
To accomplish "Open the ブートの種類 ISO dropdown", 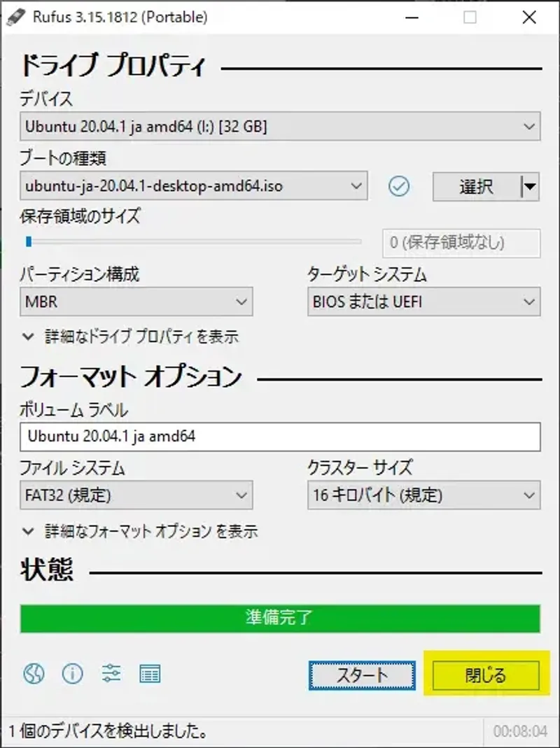I will coord(193,186).
